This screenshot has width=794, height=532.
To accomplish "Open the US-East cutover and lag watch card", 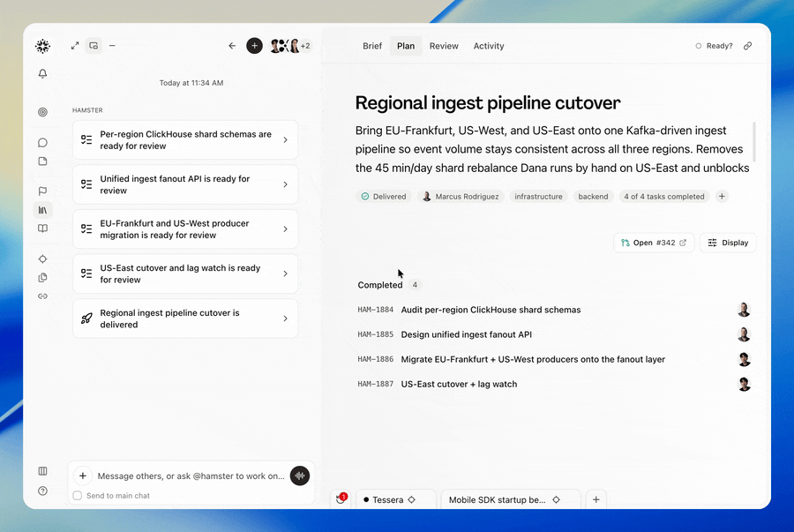I will click(185, 273).
